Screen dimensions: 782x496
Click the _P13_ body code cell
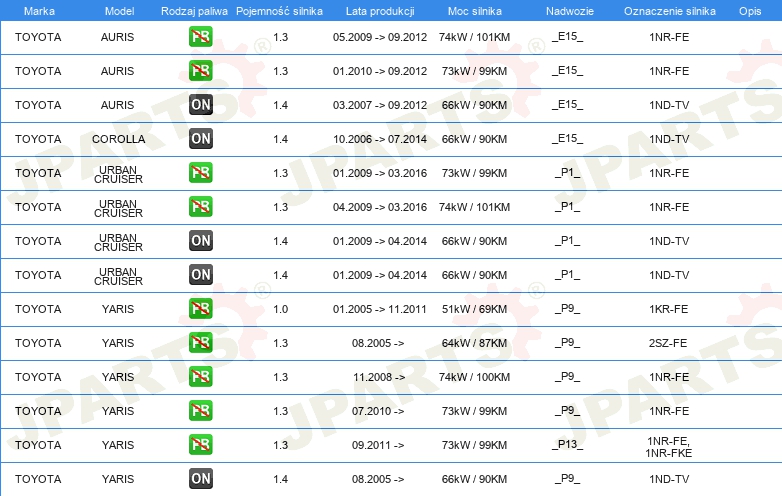(568, 445)
